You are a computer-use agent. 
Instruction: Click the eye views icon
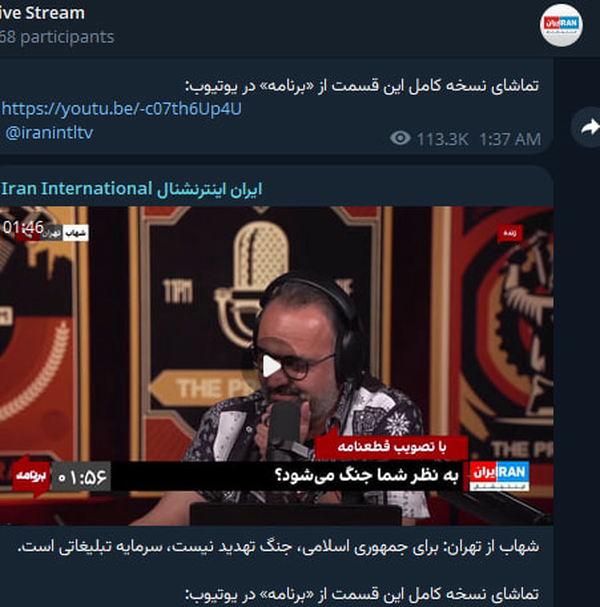tap(400, 138)
